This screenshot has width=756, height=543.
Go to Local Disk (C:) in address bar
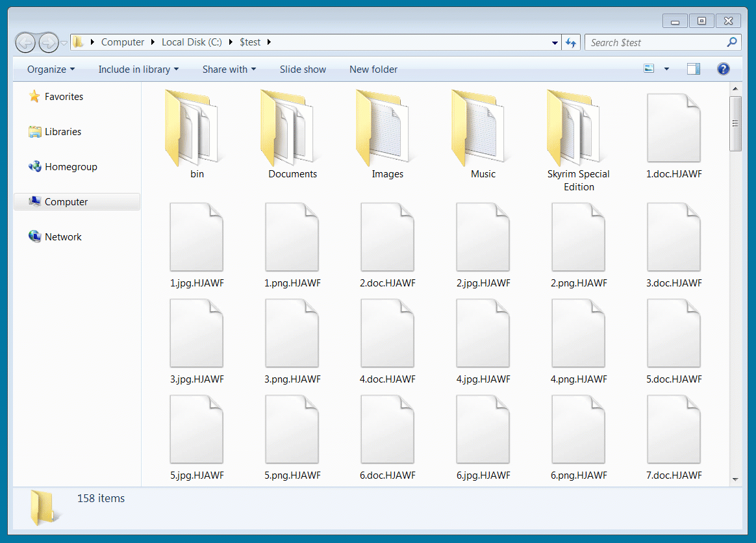pyautogui.click(x=192, y=42)
